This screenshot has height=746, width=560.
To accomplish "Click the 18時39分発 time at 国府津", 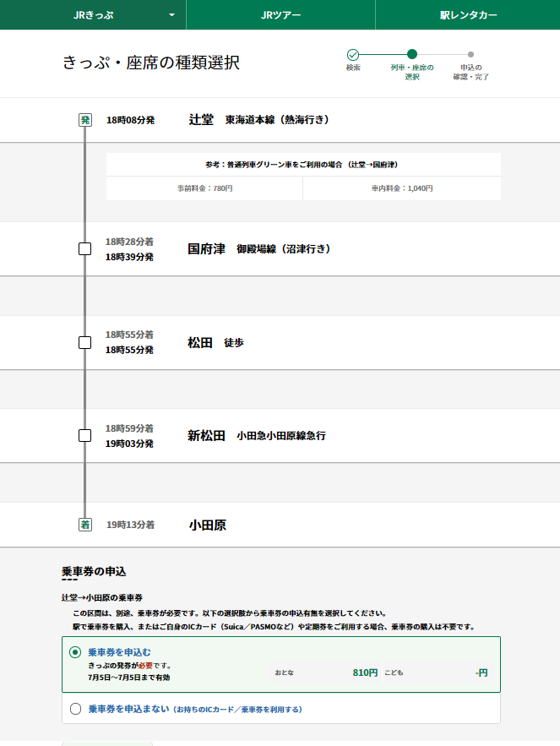I will point(129,257).
